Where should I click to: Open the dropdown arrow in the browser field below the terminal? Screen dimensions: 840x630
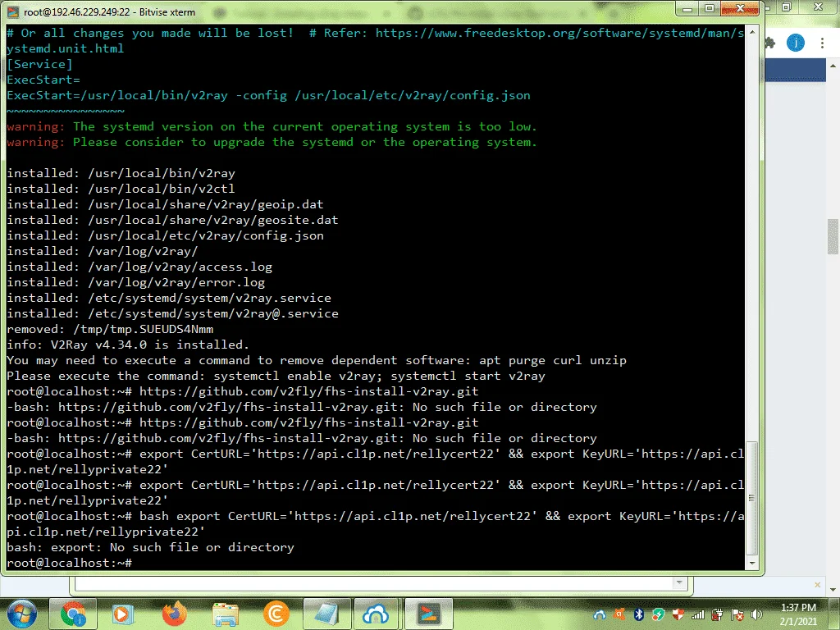point(679,582)
